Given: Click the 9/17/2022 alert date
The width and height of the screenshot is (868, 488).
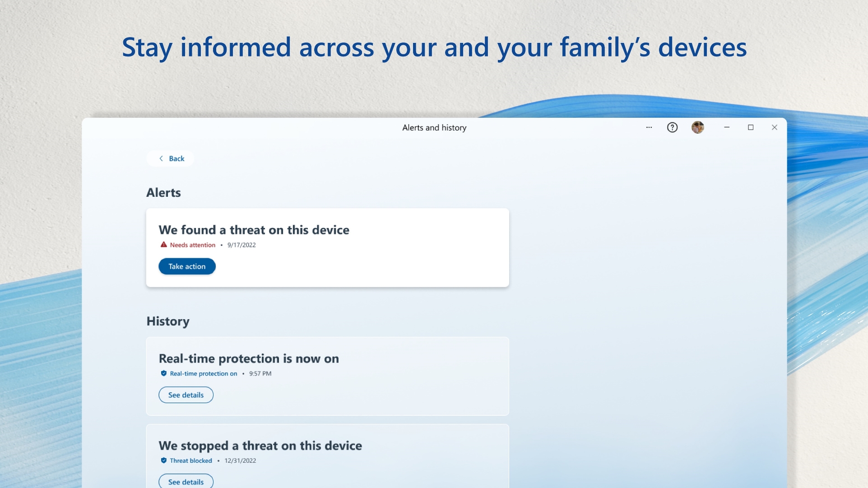Looking at the screenshot, I should click(x=241, y=245).
